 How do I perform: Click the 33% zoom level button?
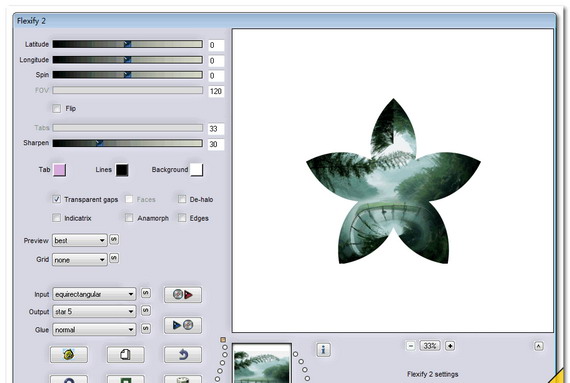tap(430, 346)
